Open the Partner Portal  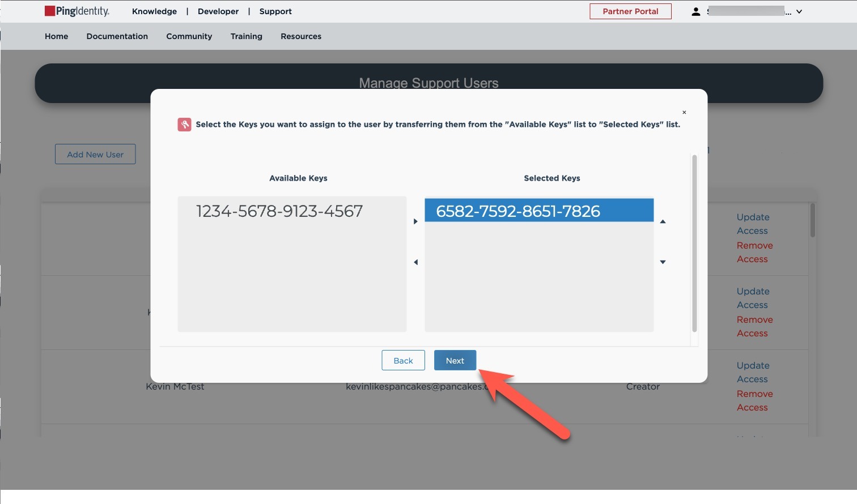click(630, 11)
